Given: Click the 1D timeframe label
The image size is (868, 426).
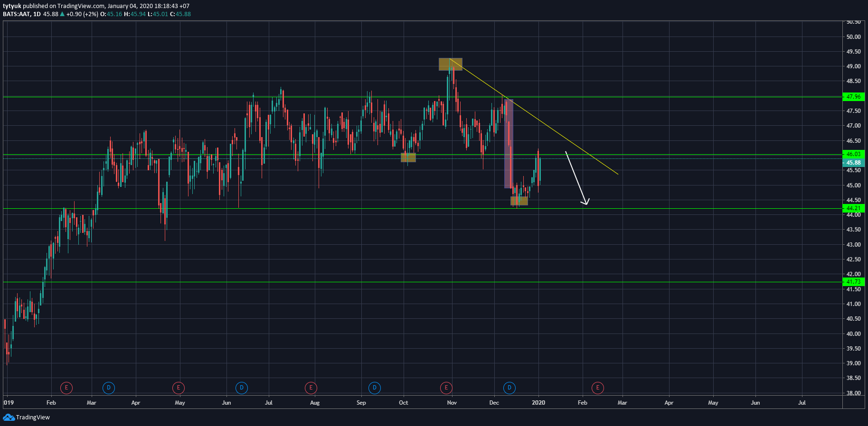Looking at the screenshot, I should (x=37, y=14).
